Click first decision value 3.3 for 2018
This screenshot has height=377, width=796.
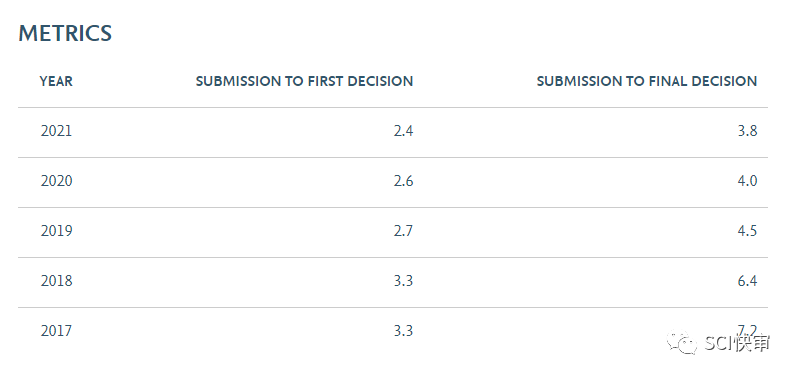click(x=404, y=281)
